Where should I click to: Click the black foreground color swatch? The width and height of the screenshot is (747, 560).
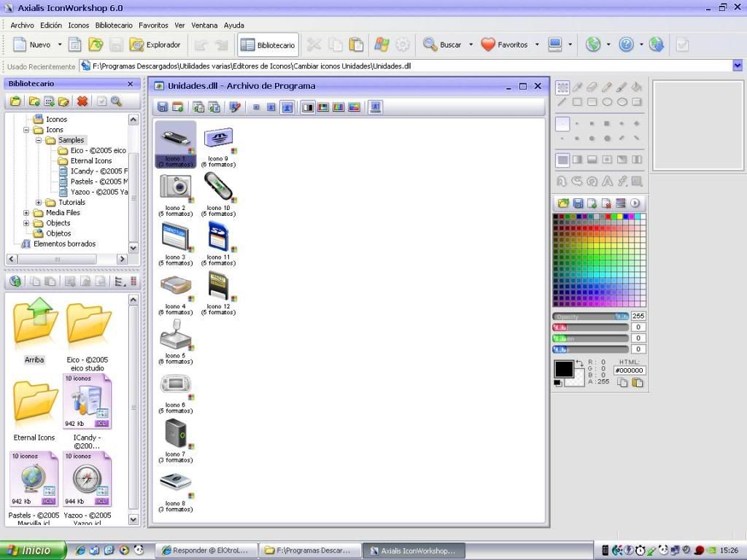point(564,369)
